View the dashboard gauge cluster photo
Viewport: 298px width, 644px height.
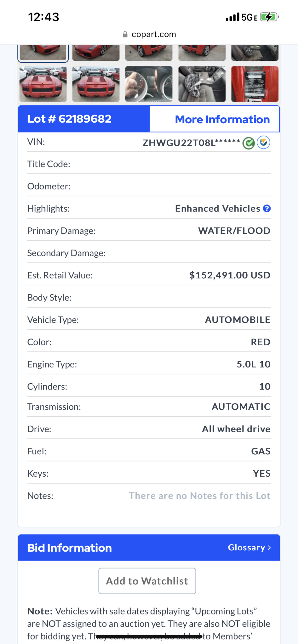tap(149, 84)
